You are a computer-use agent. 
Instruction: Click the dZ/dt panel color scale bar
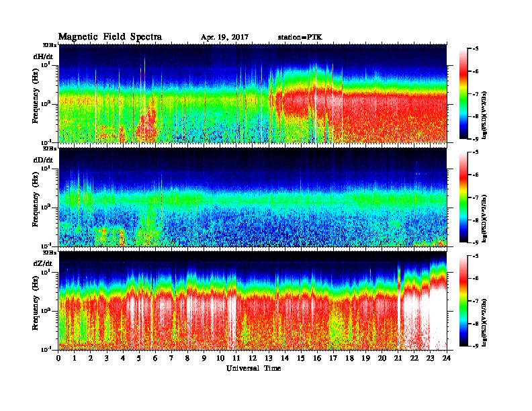(x=463, y=301)
